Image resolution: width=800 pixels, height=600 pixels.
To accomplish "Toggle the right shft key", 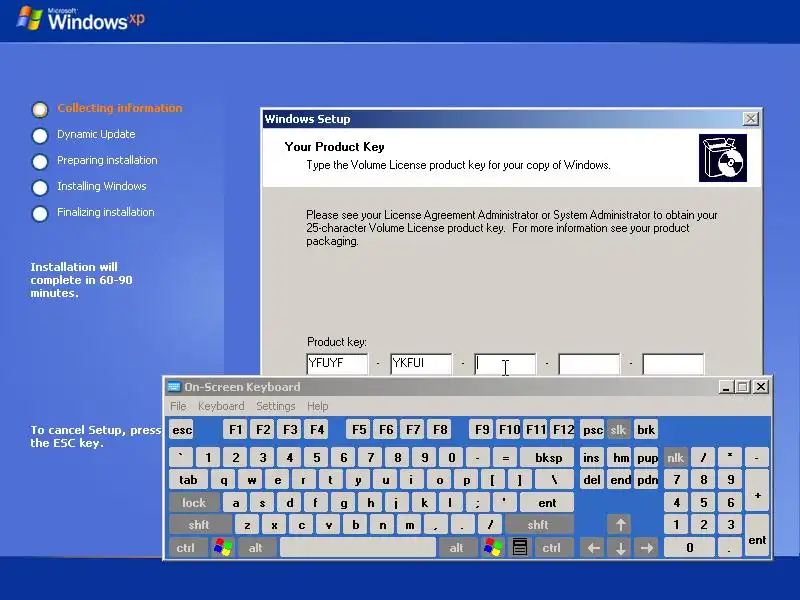I will click(x=538, y=524).
